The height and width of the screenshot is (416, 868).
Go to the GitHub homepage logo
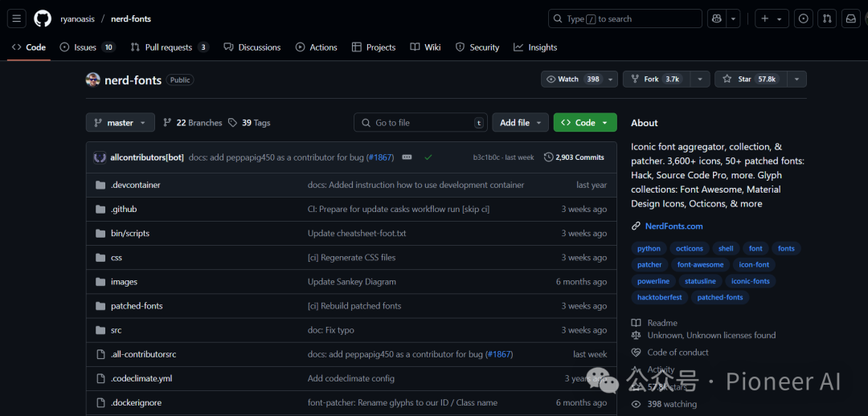[43, 18]
